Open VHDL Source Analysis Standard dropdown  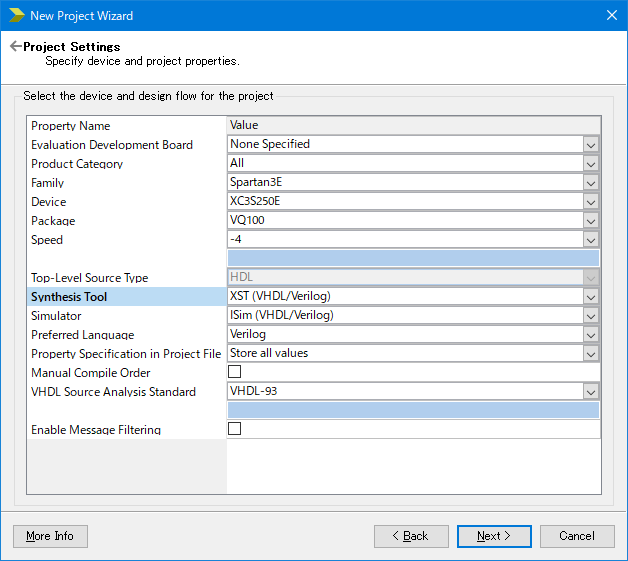tap(591, 392)
